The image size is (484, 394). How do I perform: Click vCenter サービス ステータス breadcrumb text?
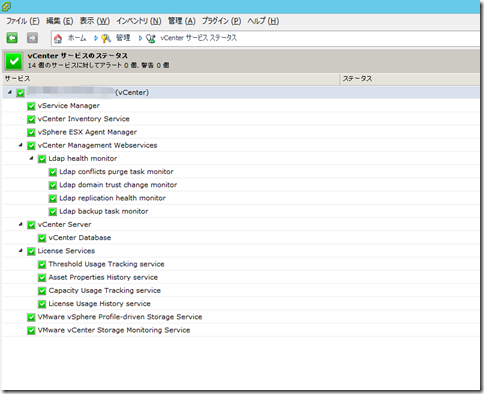(199, 38)
